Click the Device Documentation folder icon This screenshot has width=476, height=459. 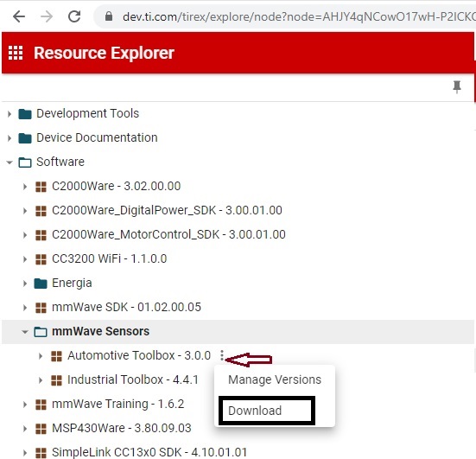25,138
